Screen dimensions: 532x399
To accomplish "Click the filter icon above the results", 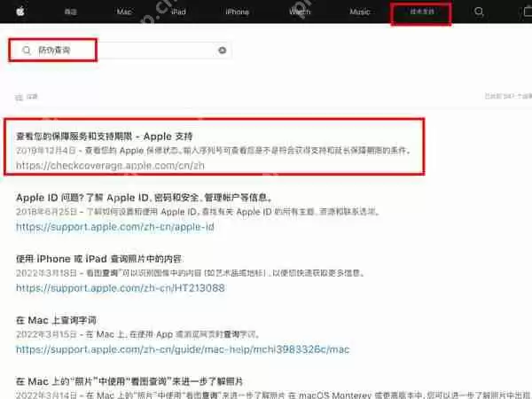I will pyautogui.click(x=20, y=96).
